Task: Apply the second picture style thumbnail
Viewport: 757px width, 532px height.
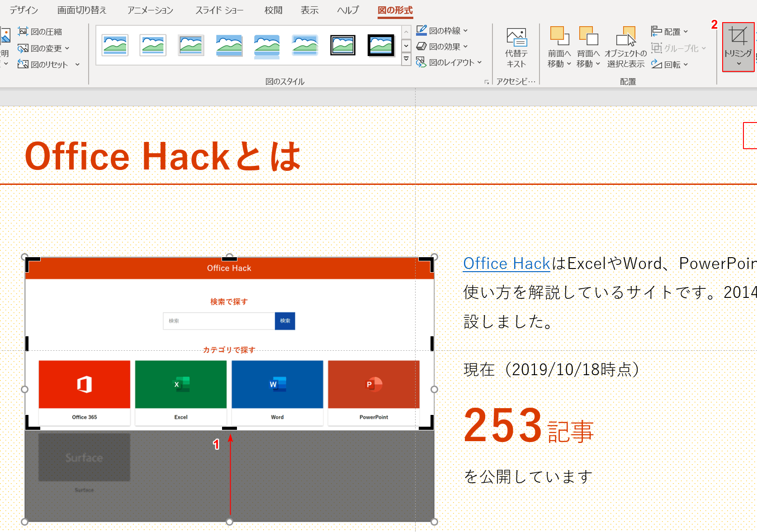Action: click(153, 45)
